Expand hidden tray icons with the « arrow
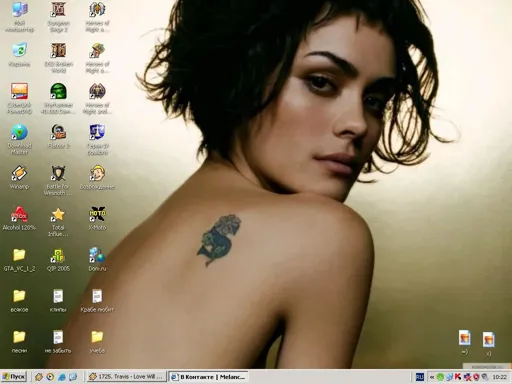 (432, 377)
